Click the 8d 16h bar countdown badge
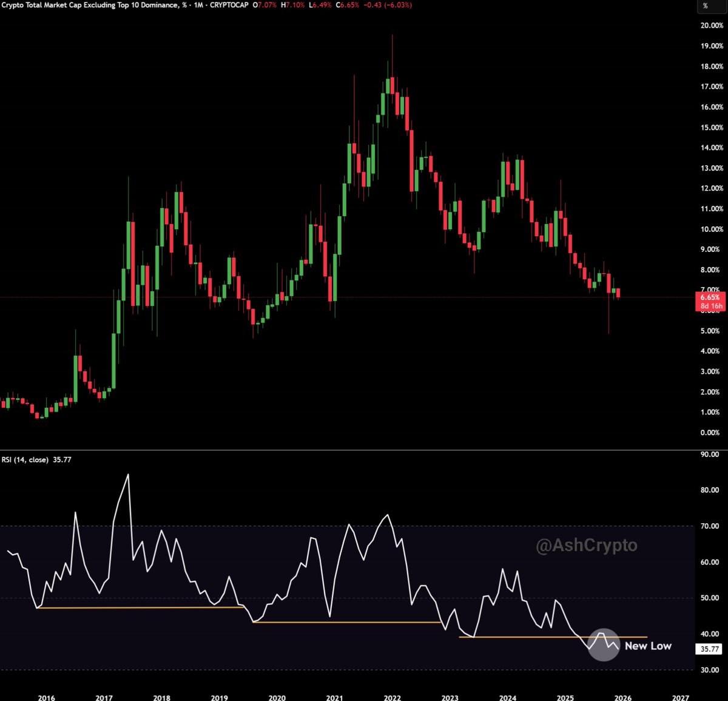 pyautogui.click(x=710, y=306)
